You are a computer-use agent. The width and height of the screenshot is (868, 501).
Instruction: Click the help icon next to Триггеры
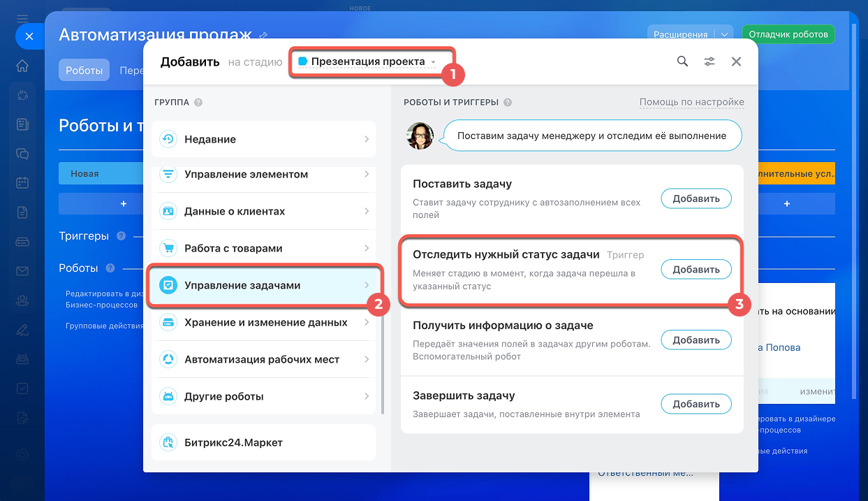pos(122,236)
